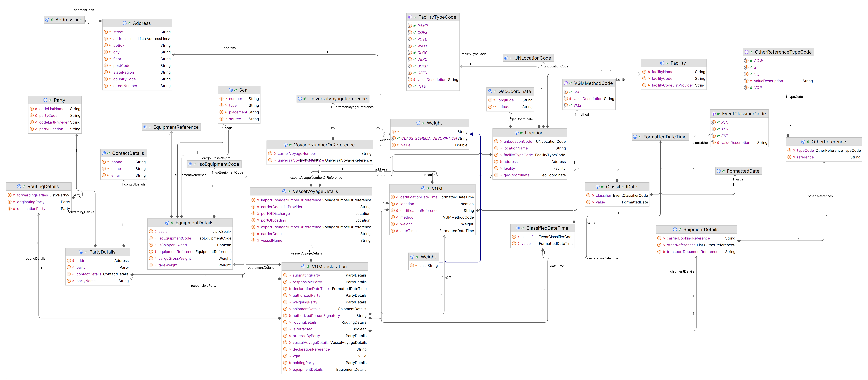Click the enum icon beside EventClassifierCode header
The width and height of the screenshot is (868, 380).
(x=714, y=114)
